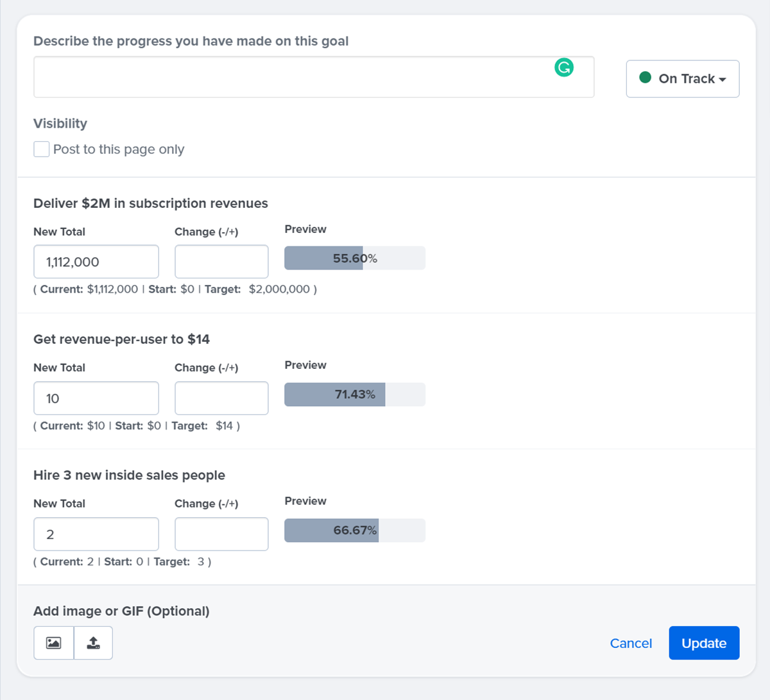Screen dimensions: 770x700
Task: Click the 66.67% hiring progress preview bar
Action: click(x=354, y=530)
